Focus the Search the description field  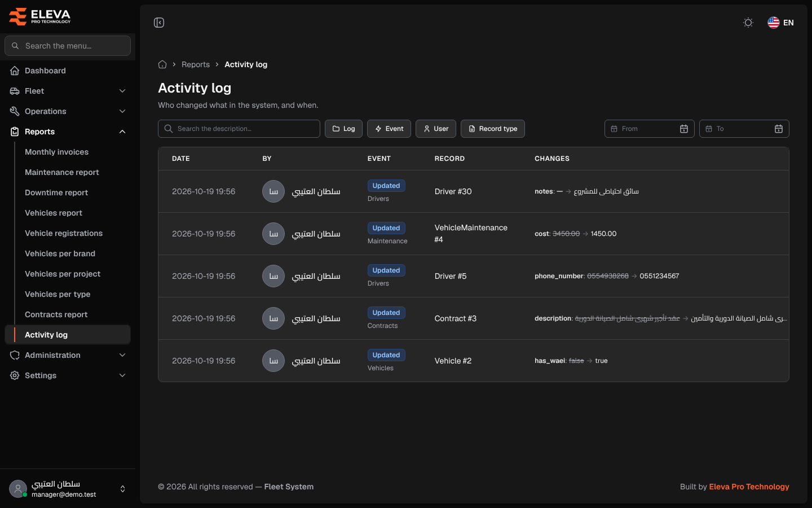pyautogui.click(x=239, y=129)
